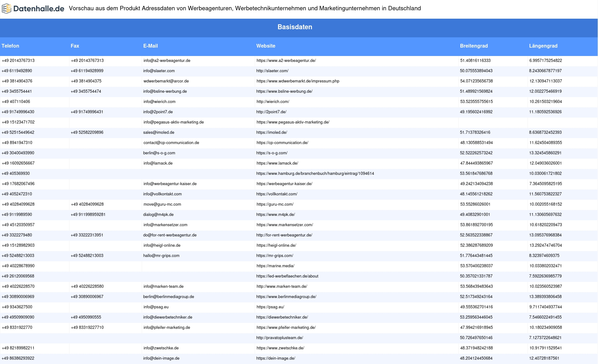598x364 pixels.
Task: Click email info@pfeifer-marketing.de
Action: [167, 328]
